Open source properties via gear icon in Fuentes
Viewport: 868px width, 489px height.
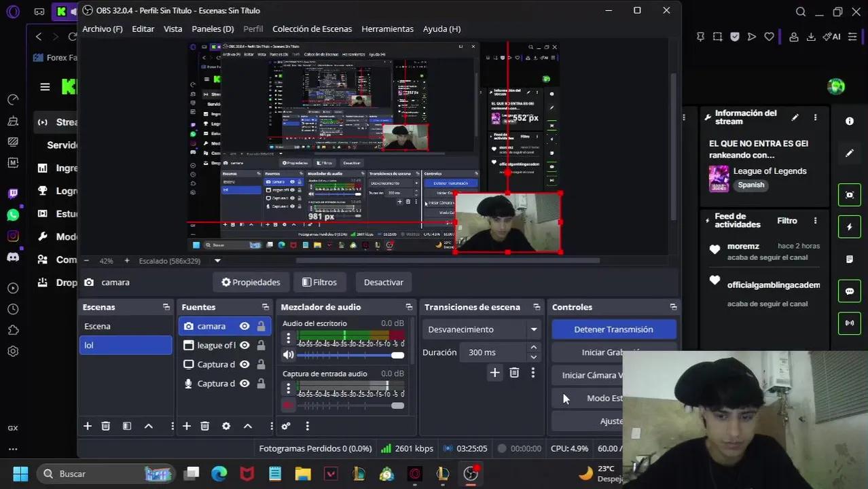pos(226,426)
